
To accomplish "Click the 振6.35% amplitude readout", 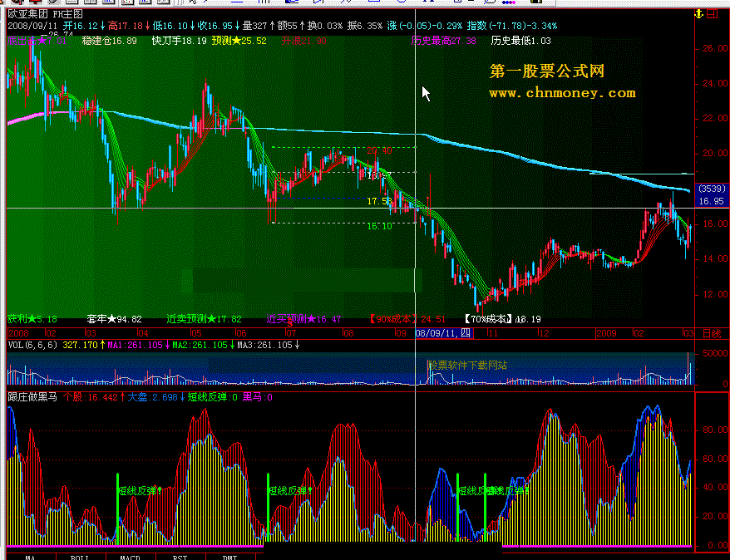I will tap(364, 26).
